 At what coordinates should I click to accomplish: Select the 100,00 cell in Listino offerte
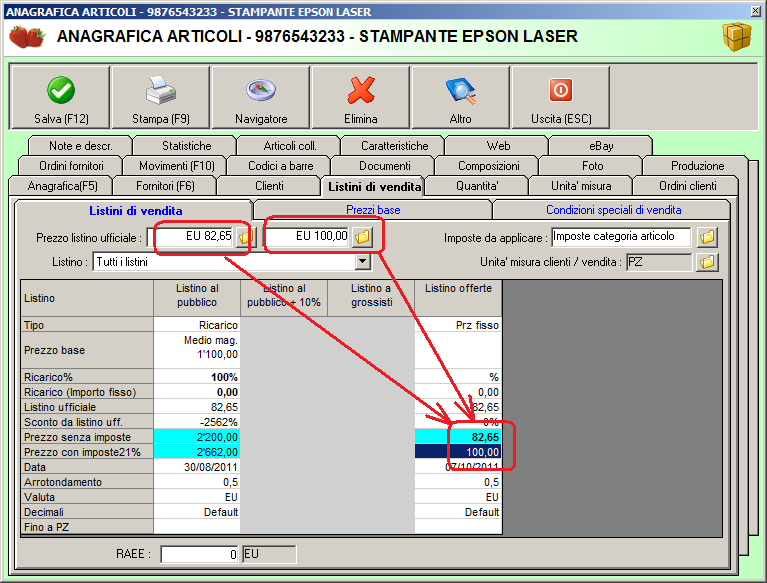458,452
